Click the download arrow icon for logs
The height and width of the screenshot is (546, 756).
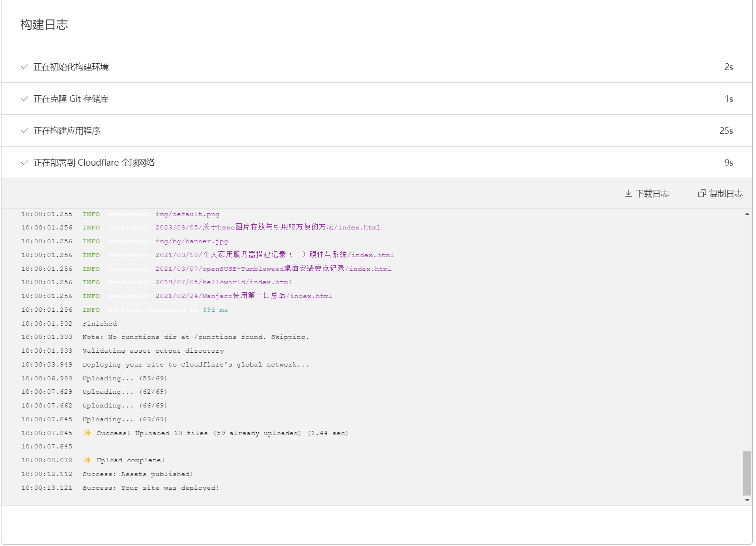click(x=628, y=194)
